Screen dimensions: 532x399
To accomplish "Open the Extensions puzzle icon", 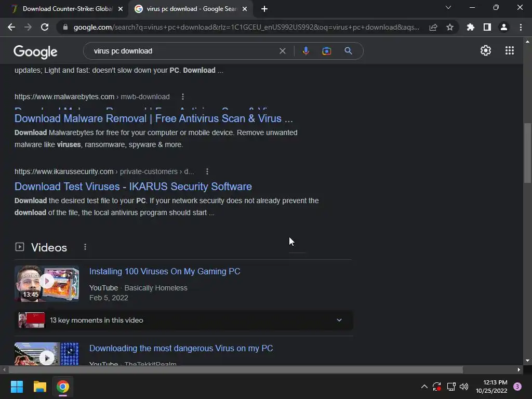I will [470, 27].
